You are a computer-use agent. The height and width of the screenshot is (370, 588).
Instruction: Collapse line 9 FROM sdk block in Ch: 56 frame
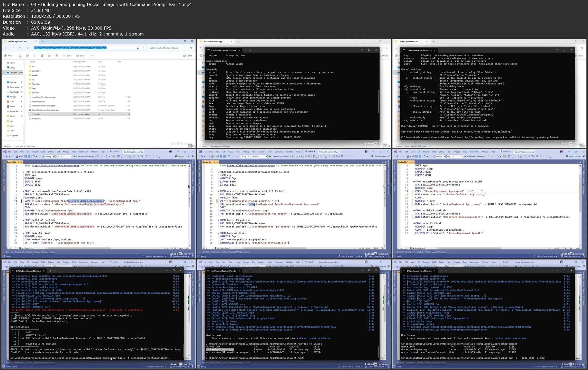click(x=23, y=191)
